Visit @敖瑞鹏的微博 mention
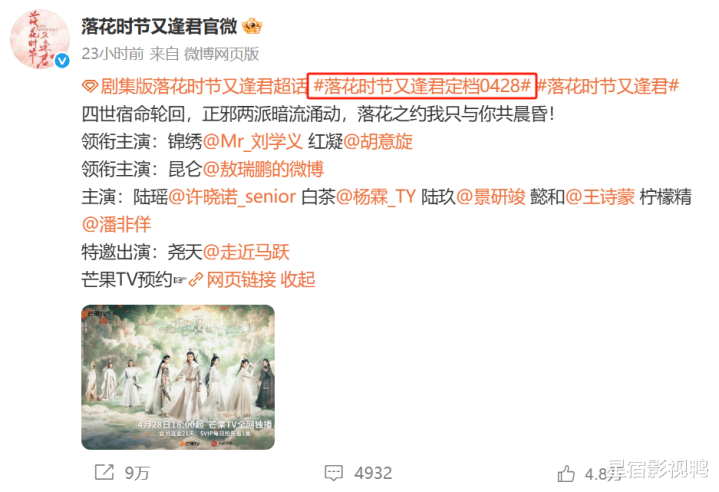The width and height of the screenshot is (719, 492). [263, 169]
